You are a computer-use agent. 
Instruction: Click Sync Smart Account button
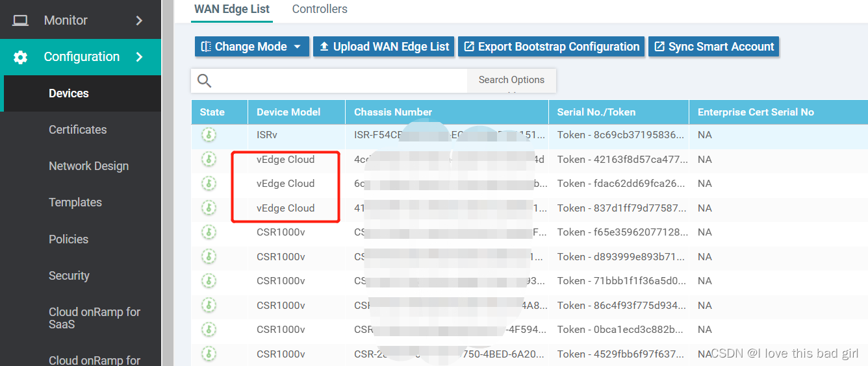tap(713, 47)
